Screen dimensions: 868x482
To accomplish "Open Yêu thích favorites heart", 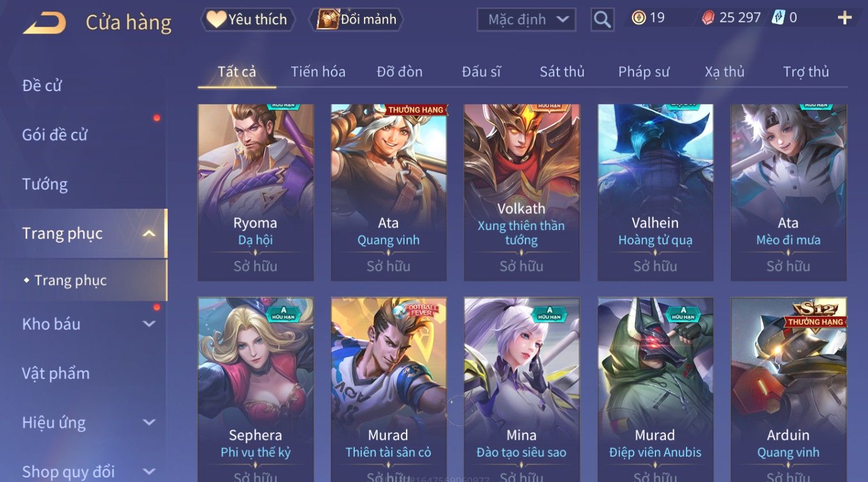I will click(x=248, y=20).
